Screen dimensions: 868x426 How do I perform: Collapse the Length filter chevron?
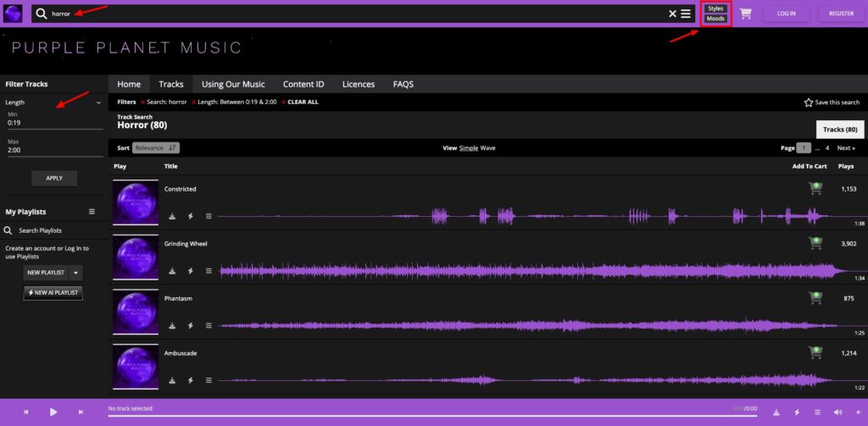(x=98, y=102)
